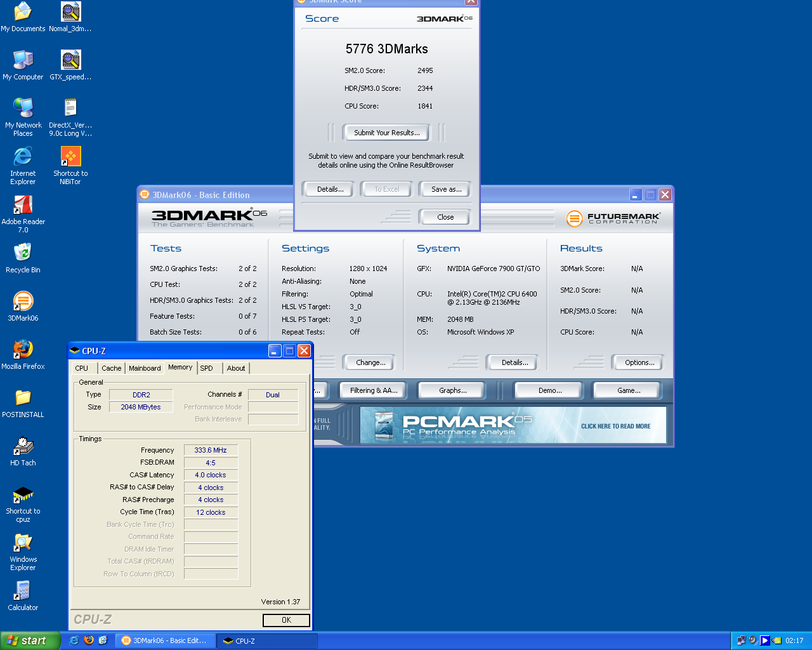Click the blue arrow system tray icon
Image resolution: width=812 pixels, height=650 pixels.
765,640
